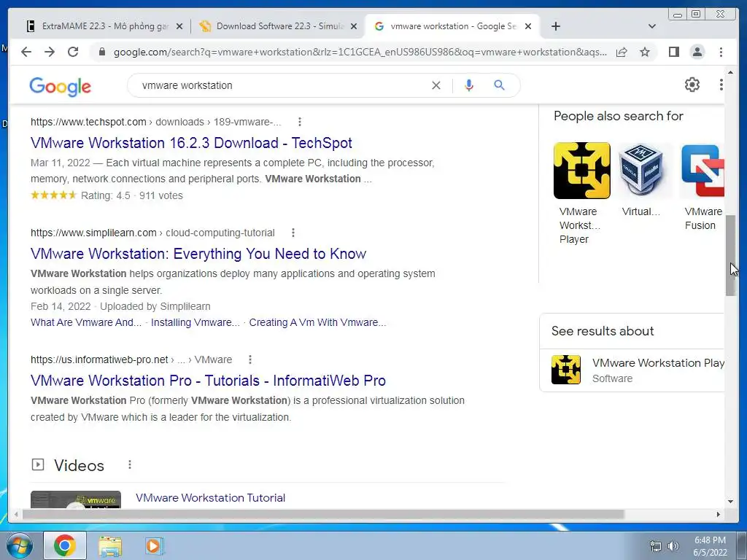747x560 pixels.
Task: Open the Windows Start menu
Action: 19,545
